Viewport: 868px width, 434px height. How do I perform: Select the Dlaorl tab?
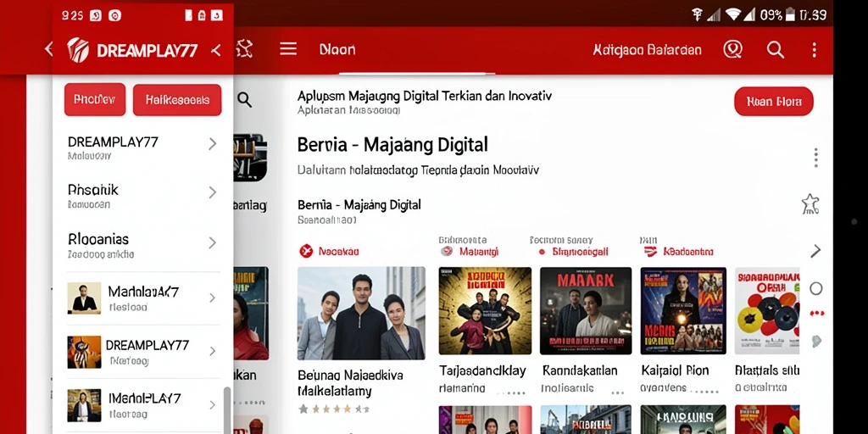click(x=337, y=50)
